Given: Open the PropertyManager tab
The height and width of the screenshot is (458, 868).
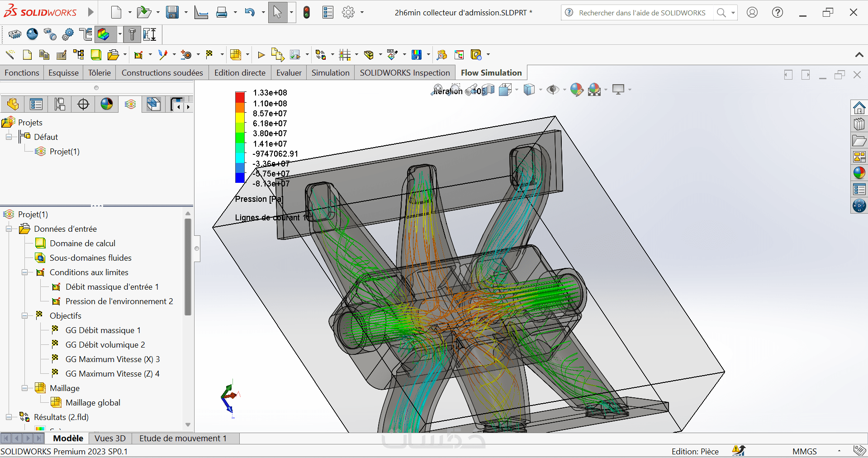Looking at the screenshot, I should (x=36, y=104).
